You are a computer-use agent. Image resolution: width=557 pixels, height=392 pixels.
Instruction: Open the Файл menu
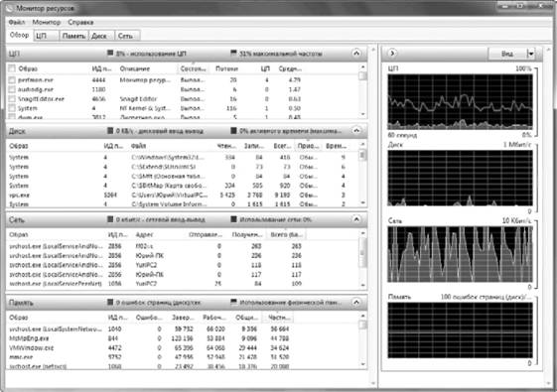(x=17, y=22)
